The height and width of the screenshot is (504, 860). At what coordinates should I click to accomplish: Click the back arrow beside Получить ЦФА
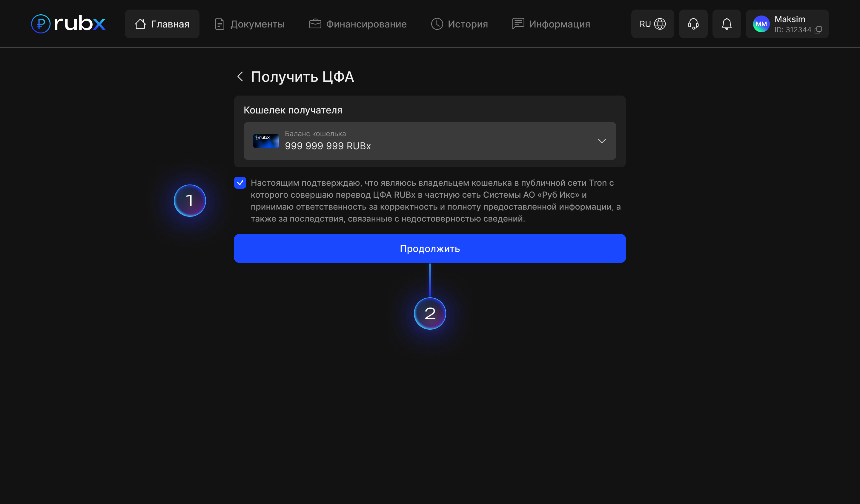coord(240,76)
